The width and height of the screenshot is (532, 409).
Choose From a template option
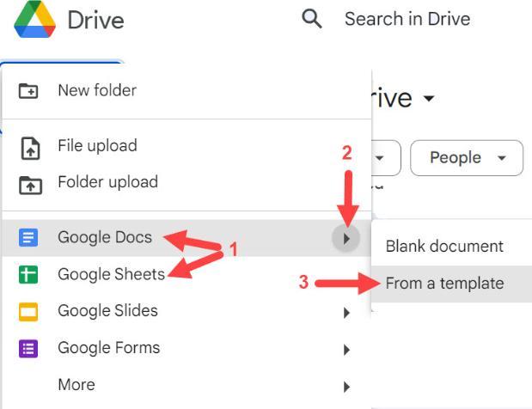point(451,284)
